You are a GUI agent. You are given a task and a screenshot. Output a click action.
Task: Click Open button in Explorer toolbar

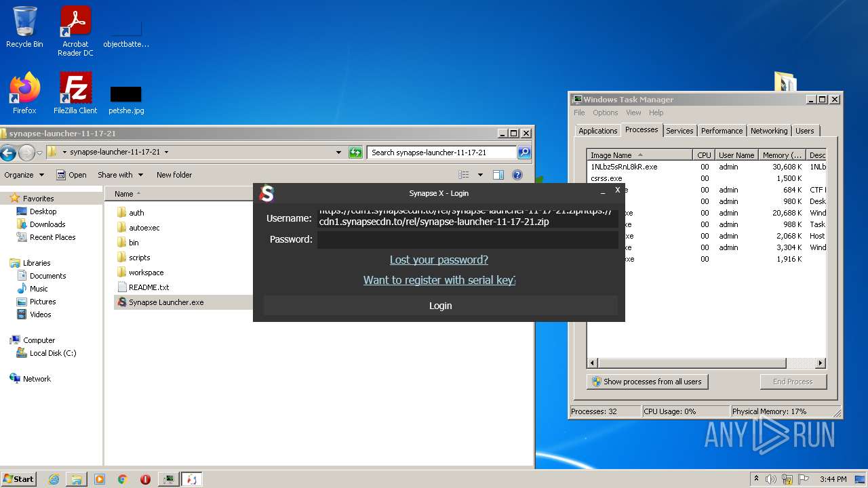(x=71, y=175)
